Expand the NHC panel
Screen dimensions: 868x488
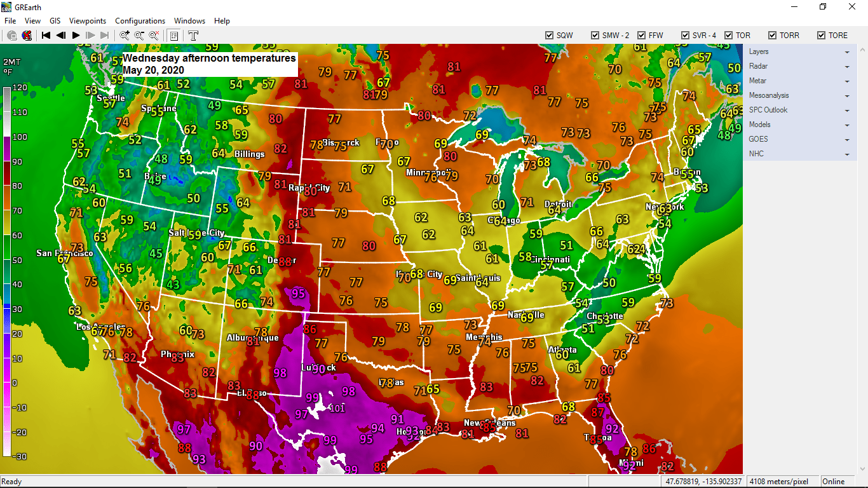799,154
